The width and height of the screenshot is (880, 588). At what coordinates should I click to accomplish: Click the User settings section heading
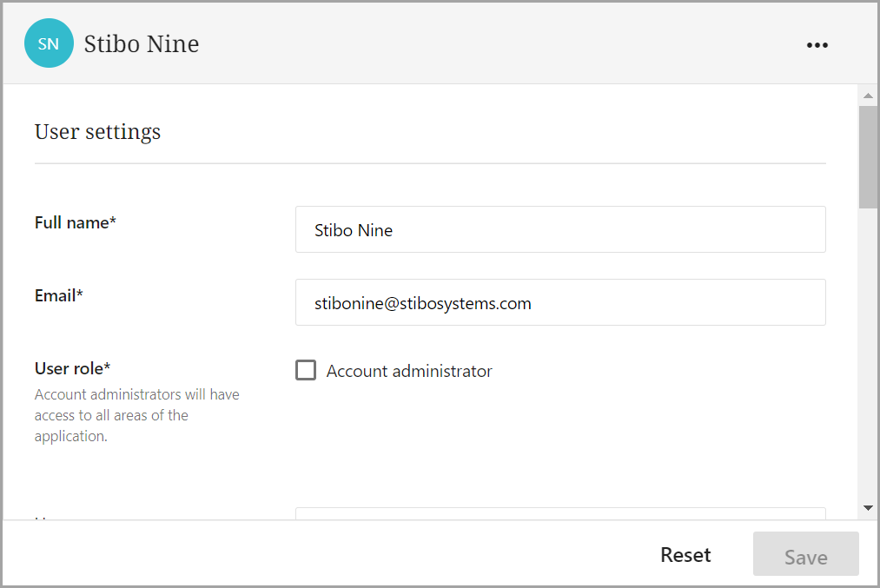97,132
